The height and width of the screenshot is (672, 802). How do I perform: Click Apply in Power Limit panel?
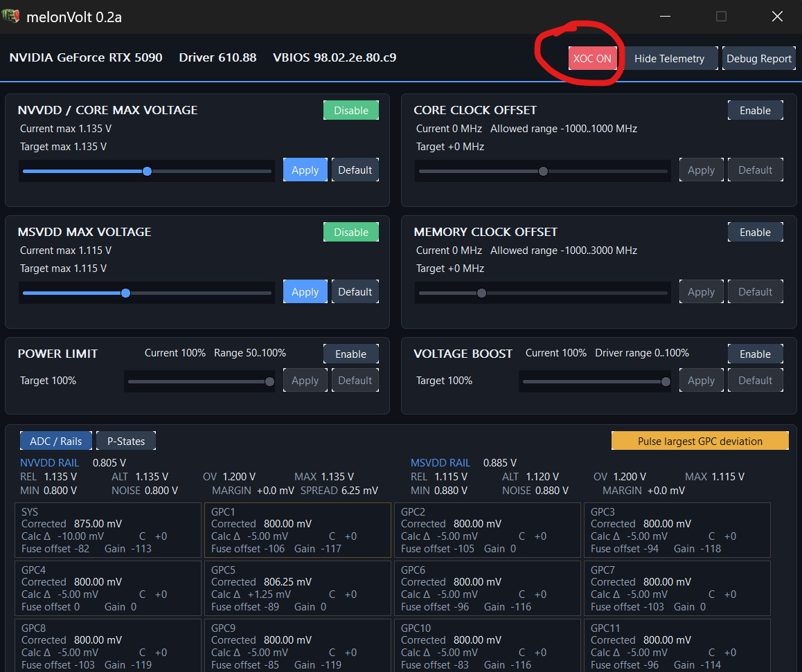tap(305, 380)
